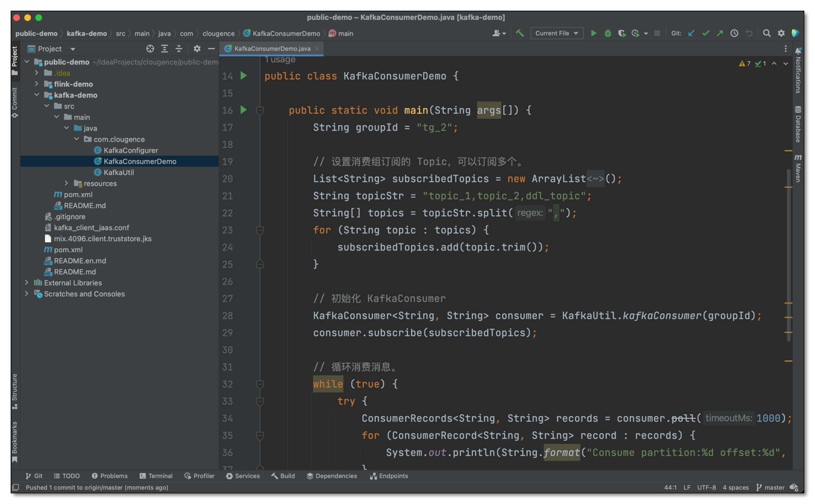Run the current file with green play button

(x=593, y=33)
